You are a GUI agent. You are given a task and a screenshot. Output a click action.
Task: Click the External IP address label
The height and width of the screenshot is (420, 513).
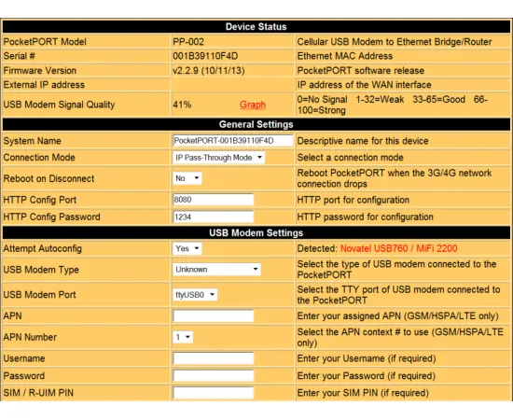44,85
